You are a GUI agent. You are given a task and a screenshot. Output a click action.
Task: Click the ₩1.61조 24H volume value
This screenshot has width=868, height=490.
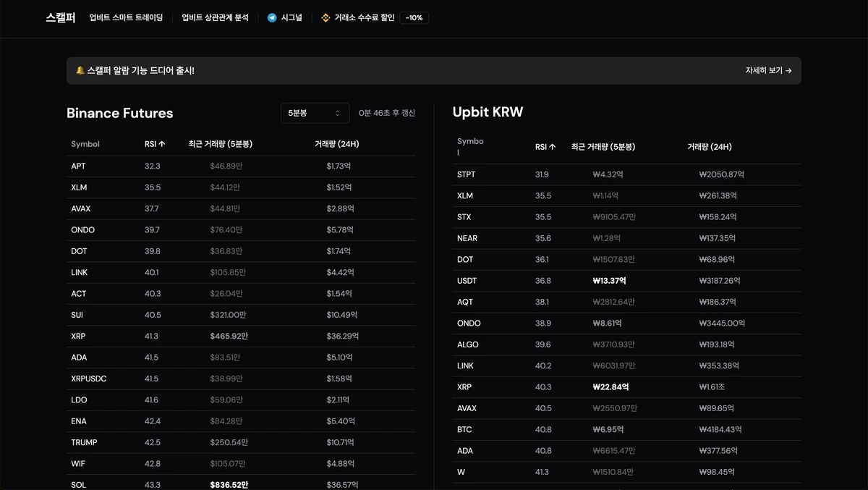(x=712, y=386)
